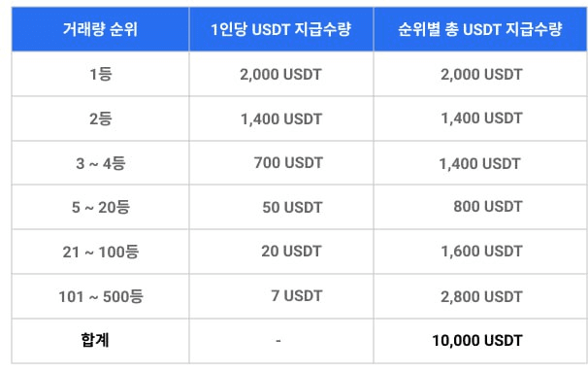
Task: Click the 1,600 USDT total value
Action: (x=481, y=252)
